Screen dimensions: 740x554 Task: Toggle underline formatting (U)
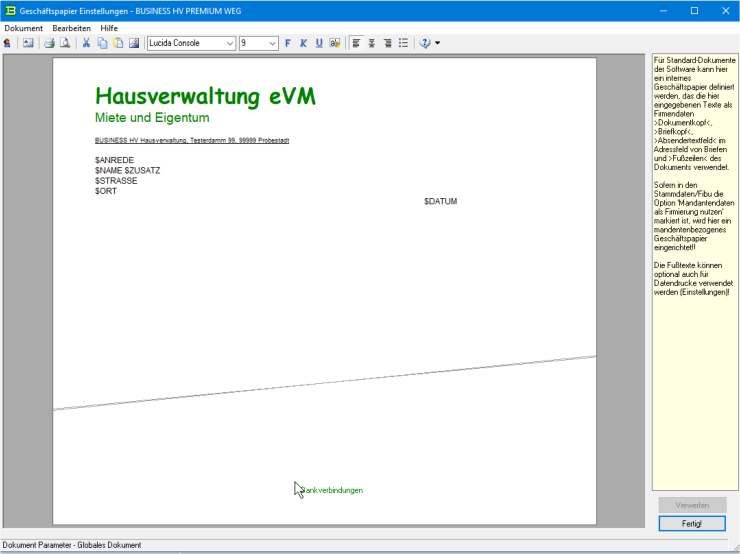coord(319,43)
